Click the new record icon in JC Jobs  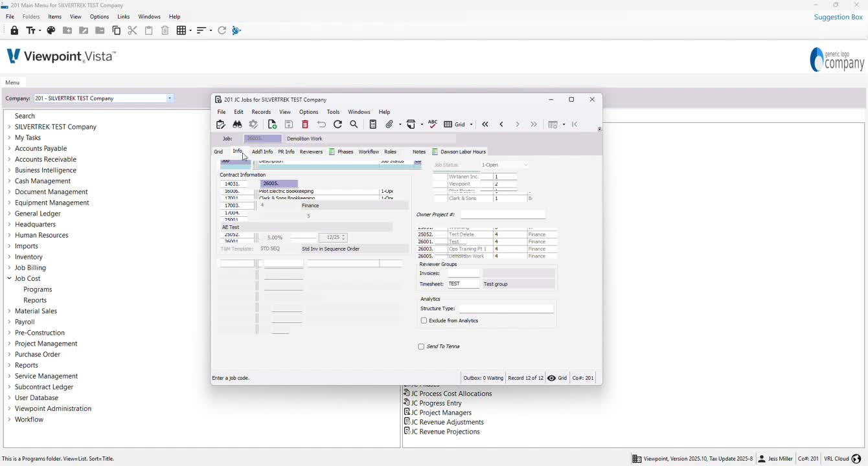[272, 124]
